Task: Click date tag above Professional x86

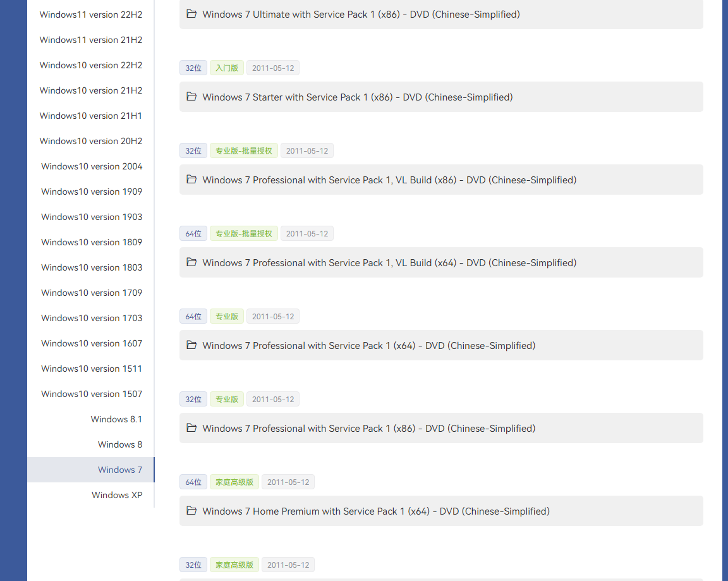Action: tap(273, 400)
